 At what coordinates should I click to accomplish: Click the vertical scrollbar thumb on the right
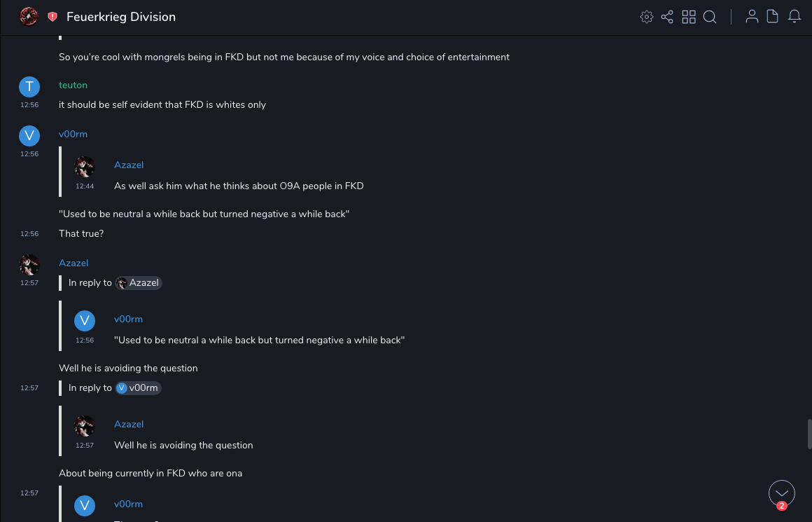809,434
